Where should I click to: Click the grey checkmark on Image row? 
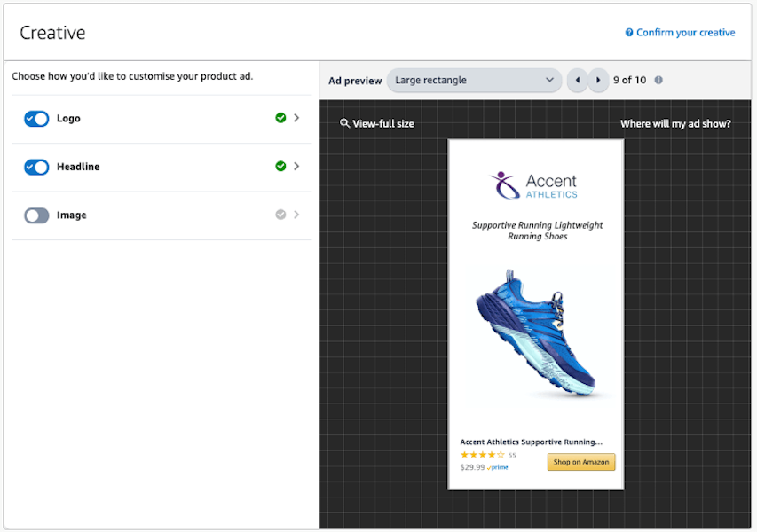click(x=280, y=215)
